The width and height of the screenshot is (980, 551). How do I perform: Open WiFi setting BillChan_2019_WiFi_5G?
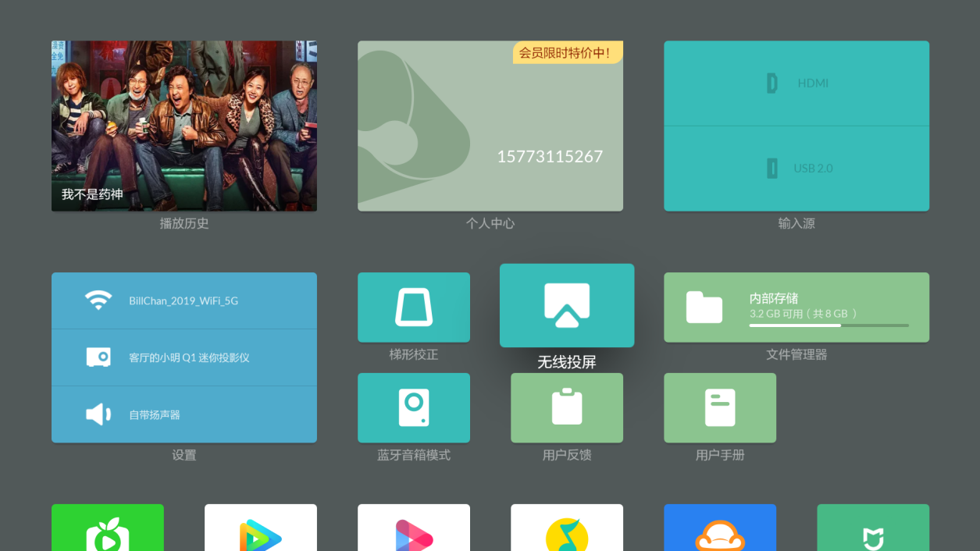(x=184, y=300)
